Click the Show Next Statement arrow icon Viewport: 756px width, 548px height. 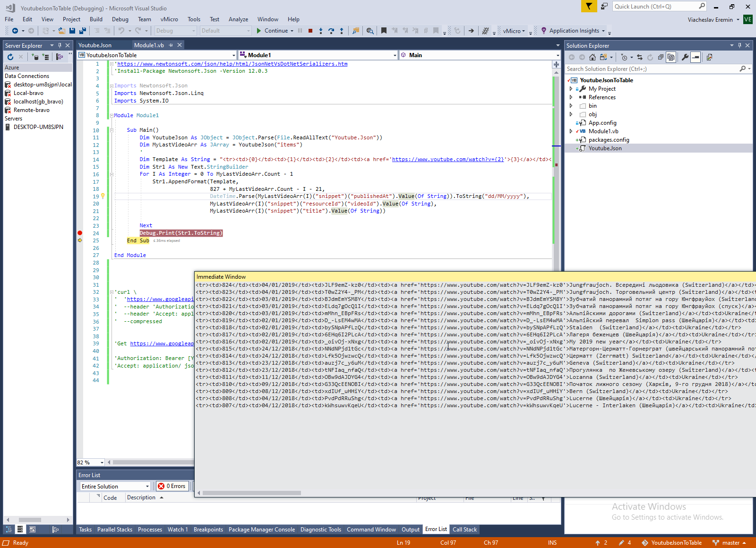(x=471, y=31)
